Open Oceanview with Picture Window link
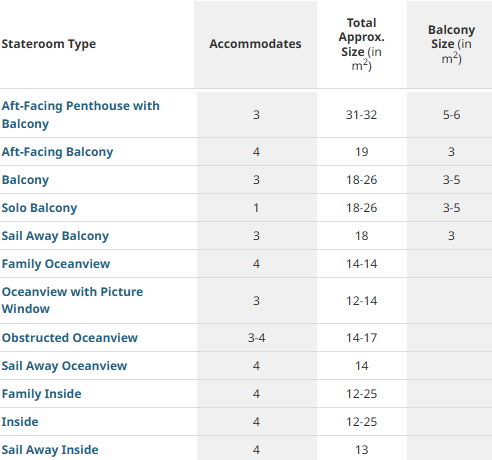The width and height of the screenshot is (492, 460). click(x=72, y=300)
